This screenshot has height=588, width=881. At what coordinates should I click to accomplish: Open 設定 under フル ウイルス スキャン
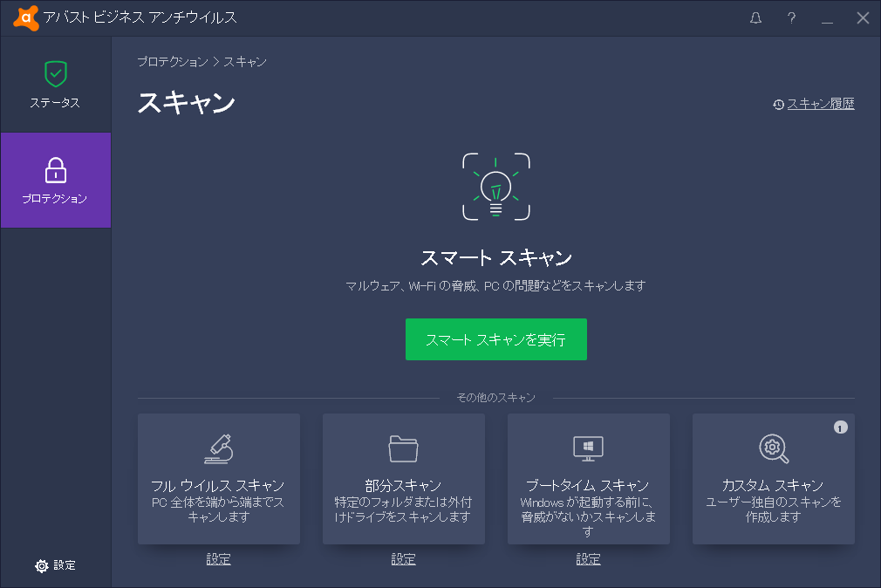219,559
